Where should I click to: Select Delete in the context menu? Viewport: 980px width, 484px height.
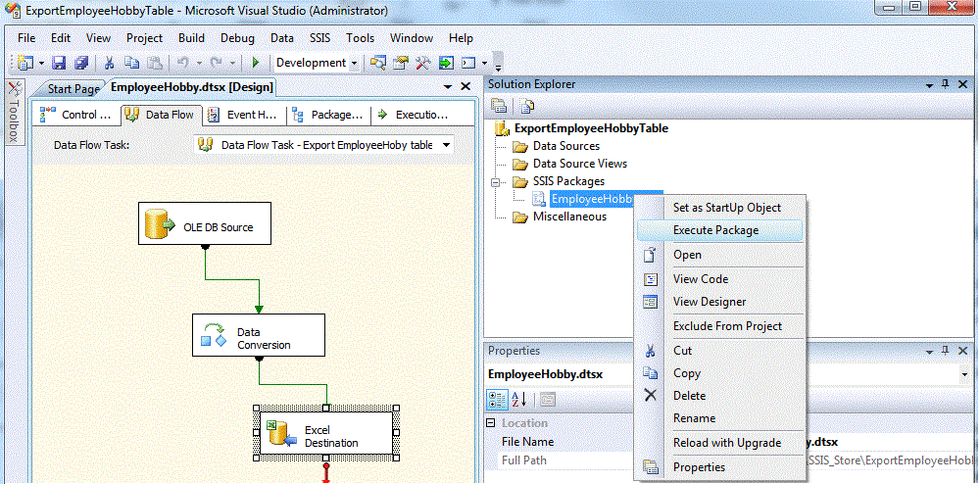719,395
